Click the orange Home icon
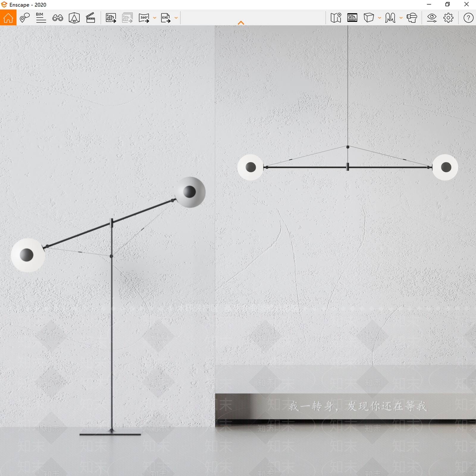Viewport: 476px width, 476px height. pos(8,18)
